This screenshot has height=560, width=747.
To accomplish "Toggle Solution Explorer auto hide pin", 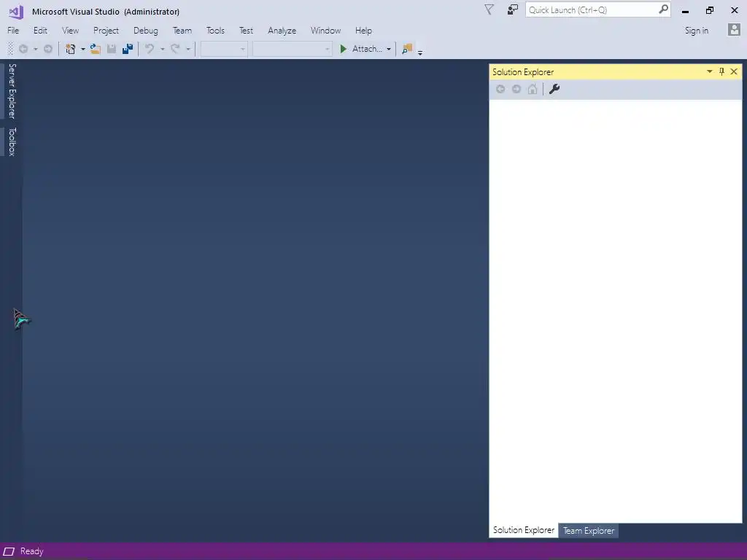I will (x=721, y=71).
